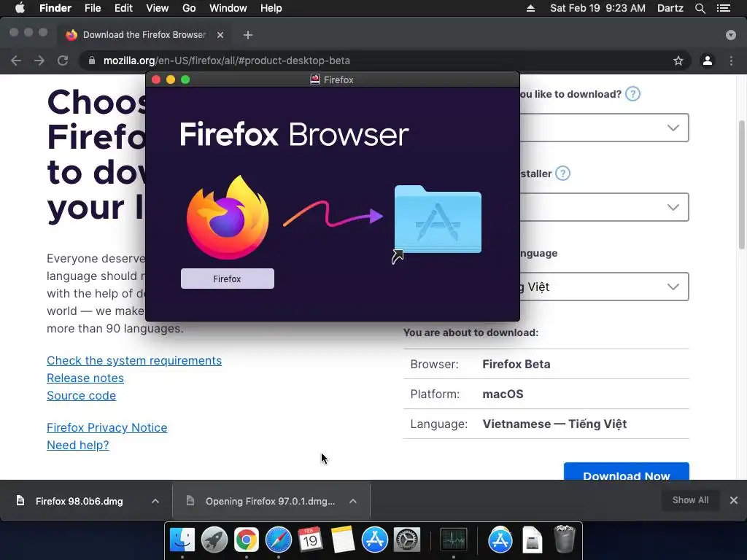Click the date and time in menu bar

point(598,8)
